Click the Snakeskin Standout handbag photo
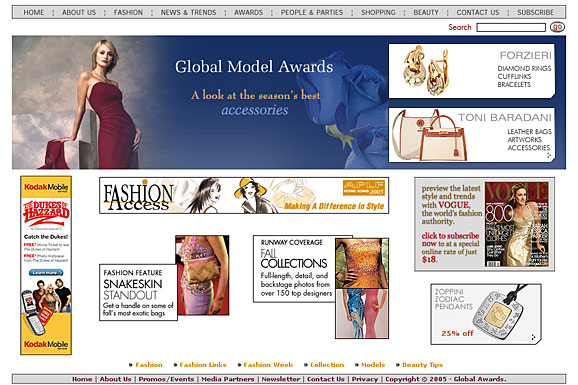The width and height of the screenshot is (578, 385). click(x=202, y=275)
